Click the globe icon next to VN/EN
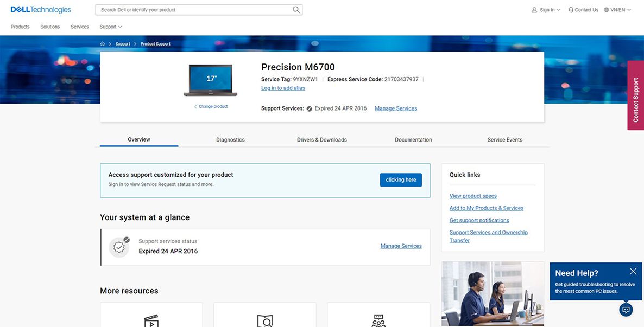The height and width of the screenshot is (327, 644). tap(607, 9)
